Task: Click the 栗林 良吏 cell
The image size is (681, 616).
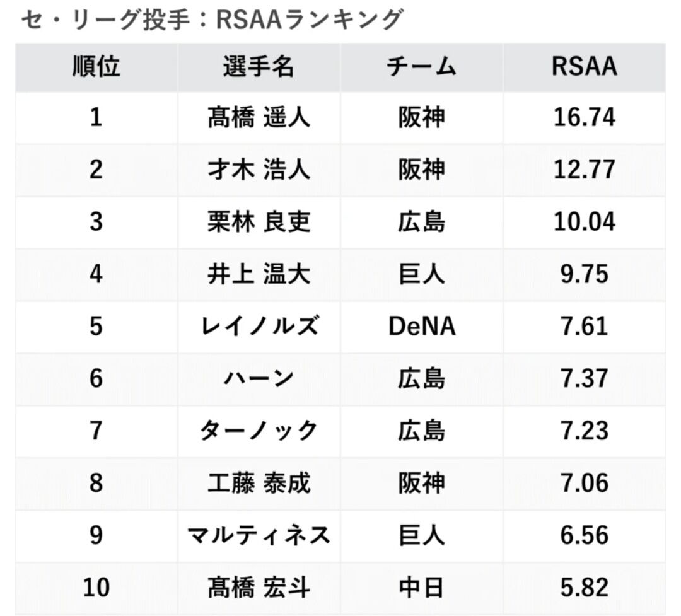Action: coord(259,222)
